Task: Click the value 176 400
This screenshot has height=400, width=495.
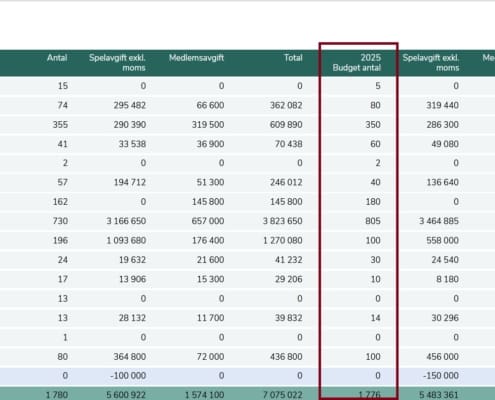Action: click(x=208, y=240)
